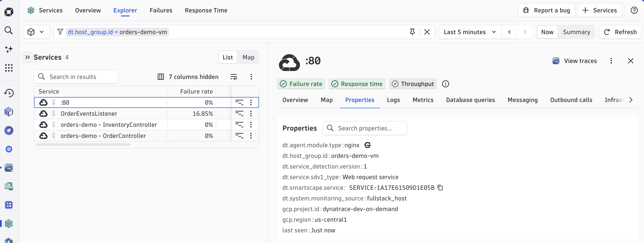
Task: Open the Explorer tab
Action: [125, 10]
